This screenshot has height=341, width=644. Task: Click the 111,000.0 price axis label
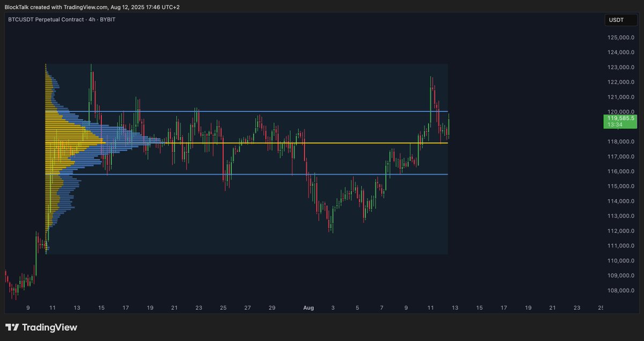621,246
